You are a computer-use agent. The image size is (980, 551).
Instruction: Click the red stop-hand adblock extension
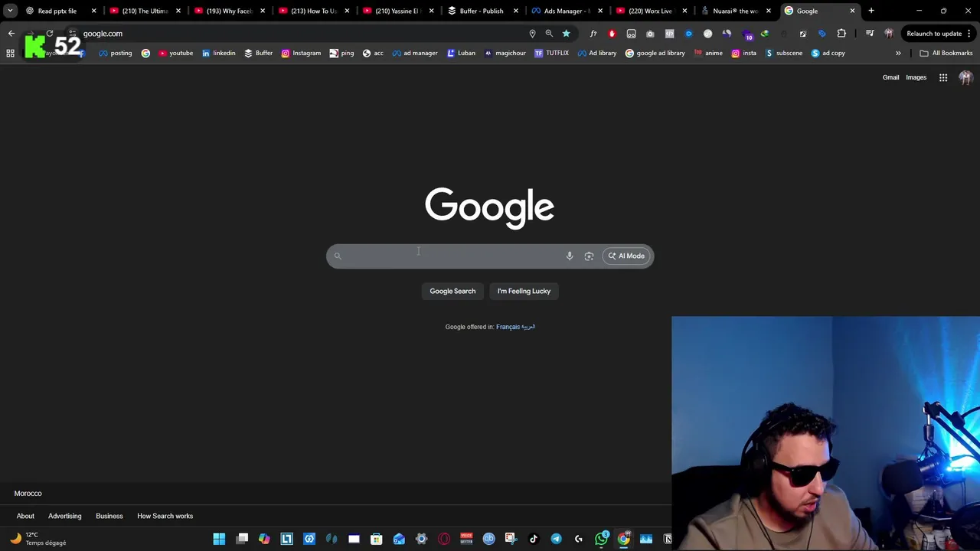pyautogui.click(x=612, y=34)
